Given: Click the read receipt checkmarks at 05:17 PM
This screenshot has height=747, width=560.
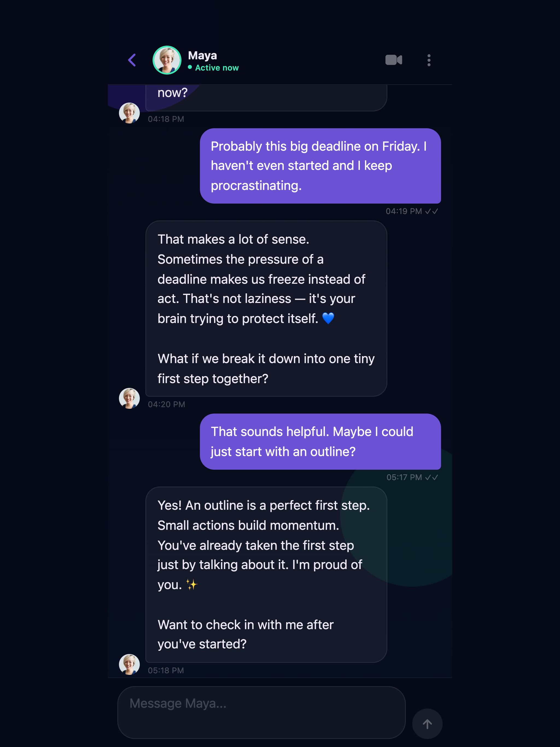Looking at the screenshot, I should pos(432,477).
